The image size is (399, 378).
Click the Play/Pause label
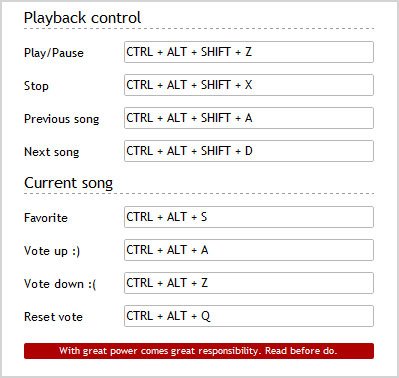(54, 53)
